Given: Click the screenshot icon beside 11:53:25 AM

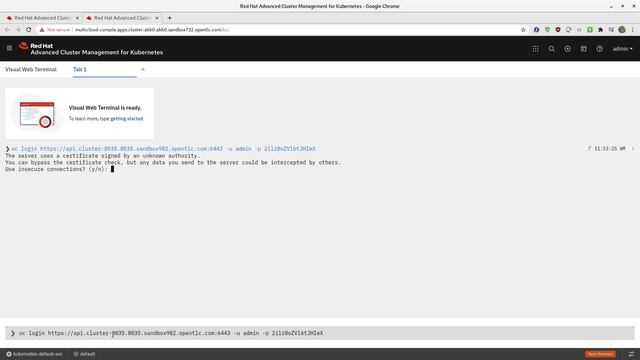Looking at the screenshot, I should (x=589, y=149).
